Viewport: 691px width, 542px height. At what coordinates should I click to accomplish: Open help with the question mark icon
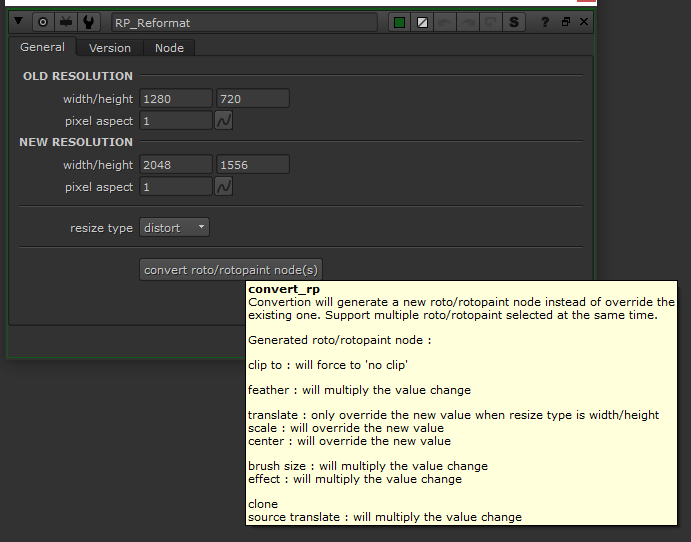click(x=545, y=22)
